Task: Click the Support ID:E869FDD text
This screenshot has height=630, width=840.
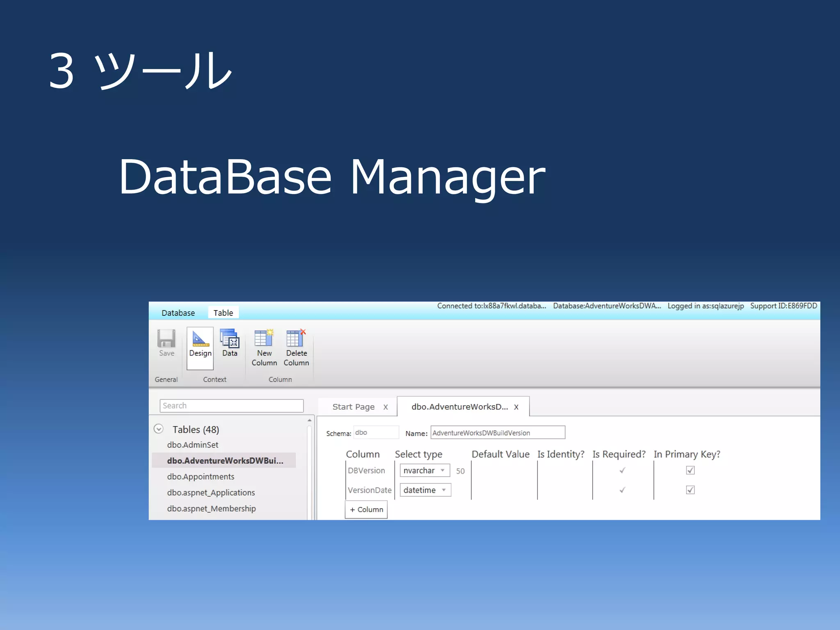Action: point(783,306)
